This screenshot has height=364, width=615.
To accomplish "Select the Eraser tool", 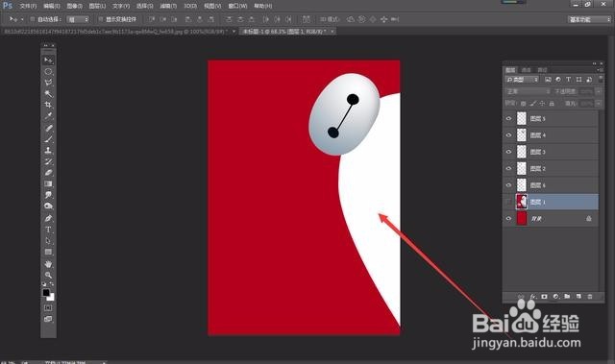I will tap(48, 173).
